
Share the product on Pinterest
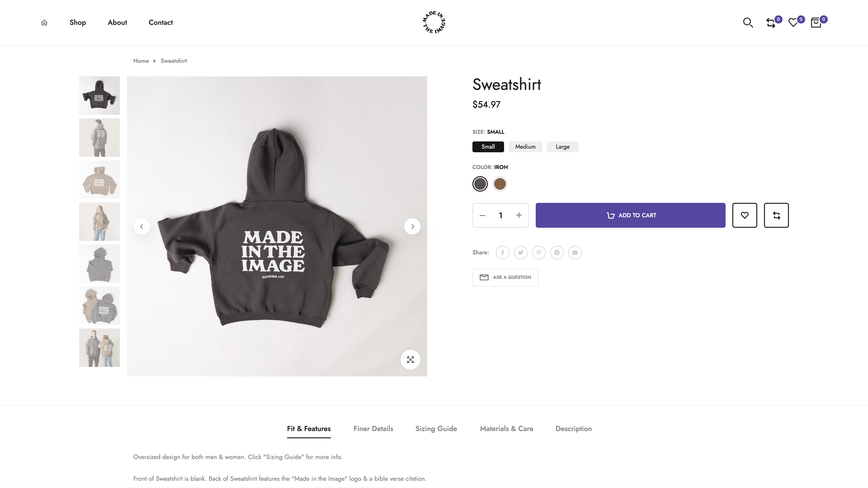click(539, 252)
